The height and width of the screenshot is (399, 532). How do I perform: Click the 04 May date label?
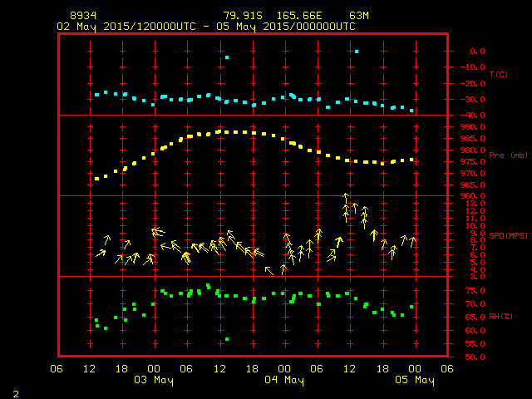pyautogui.click(x=284, y=380)
